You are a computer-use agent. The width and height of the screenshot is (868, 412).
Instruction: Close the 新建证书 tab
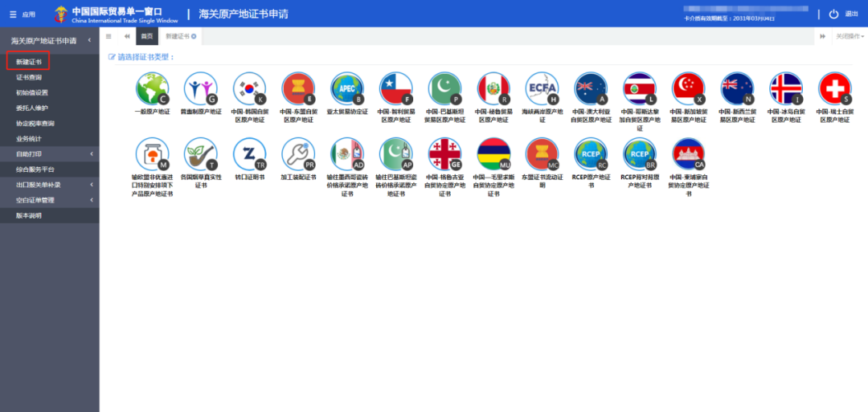(x=194, y=37)
